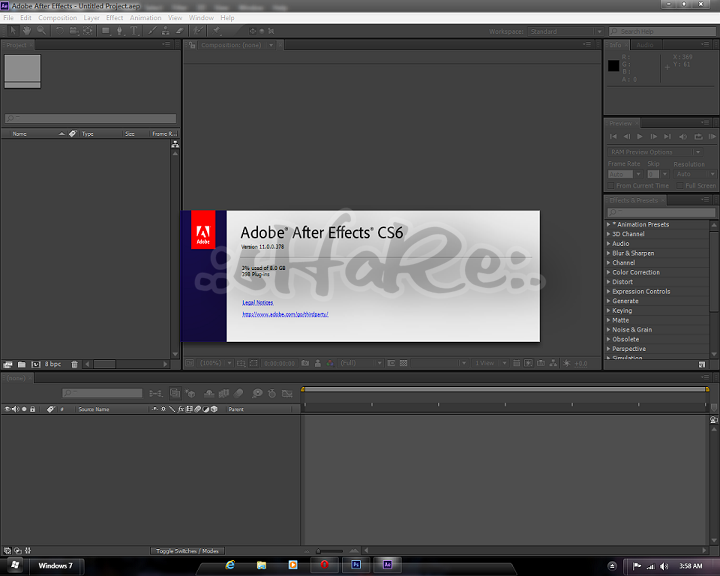
Task: Create a new composition from Project panel
Action: click(x=36, y=364)
